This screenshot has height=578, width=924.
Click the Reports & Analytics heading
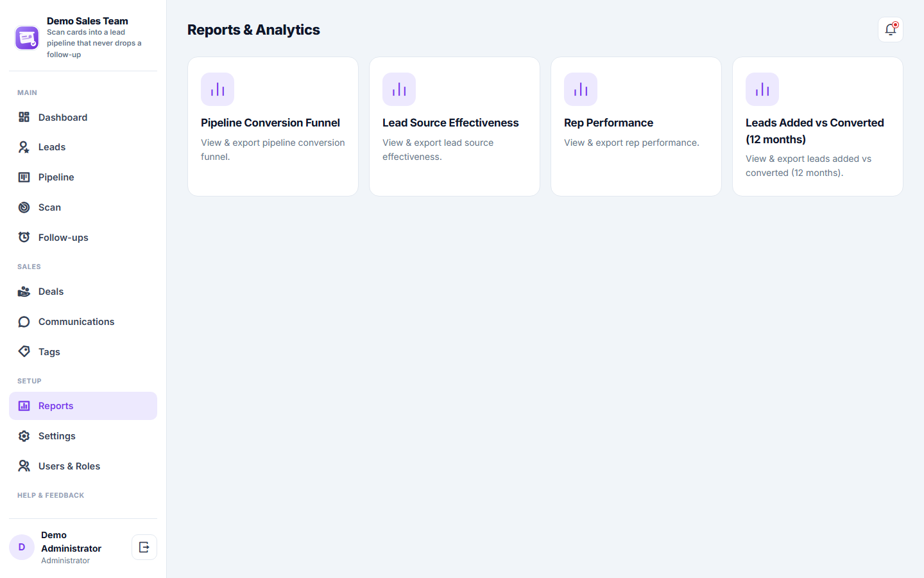tap(253, 30)
